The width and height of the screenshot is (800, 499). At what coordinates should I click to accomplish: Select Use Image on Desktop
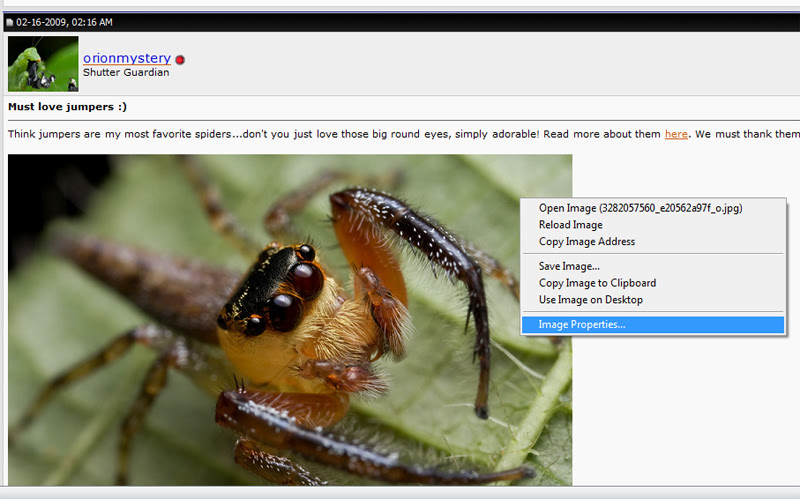click(653, 300)
